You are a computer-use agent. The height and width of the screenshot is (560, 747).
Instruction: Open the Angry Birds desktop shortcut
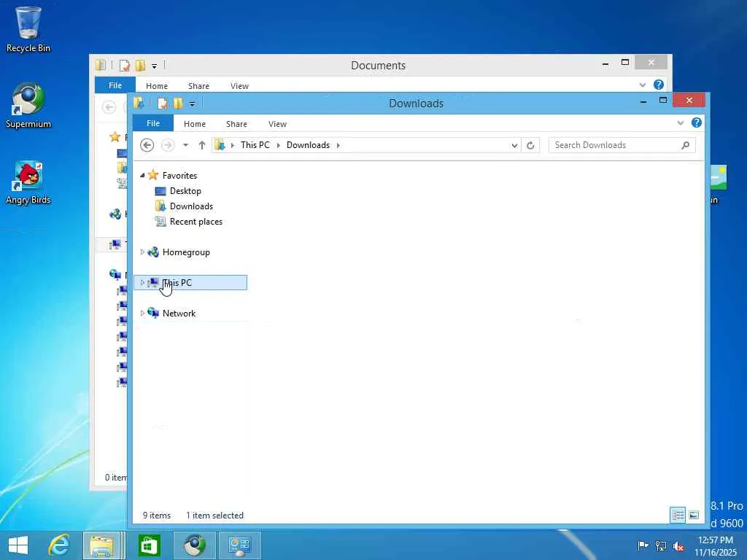coord(28,182)
